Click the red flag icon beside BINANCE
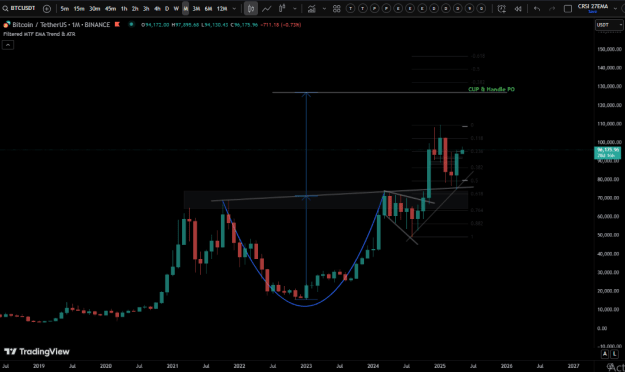The image size is (625, 372). (117, 25)
